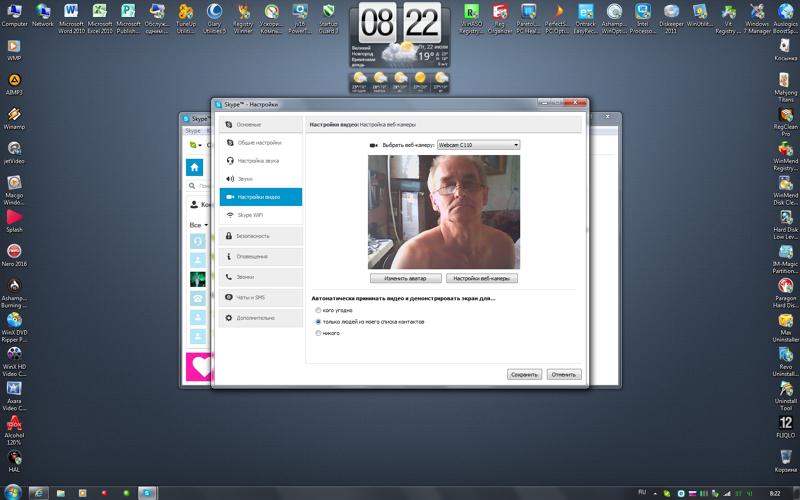Open status dropdown in background Skype window

point(195,145)
